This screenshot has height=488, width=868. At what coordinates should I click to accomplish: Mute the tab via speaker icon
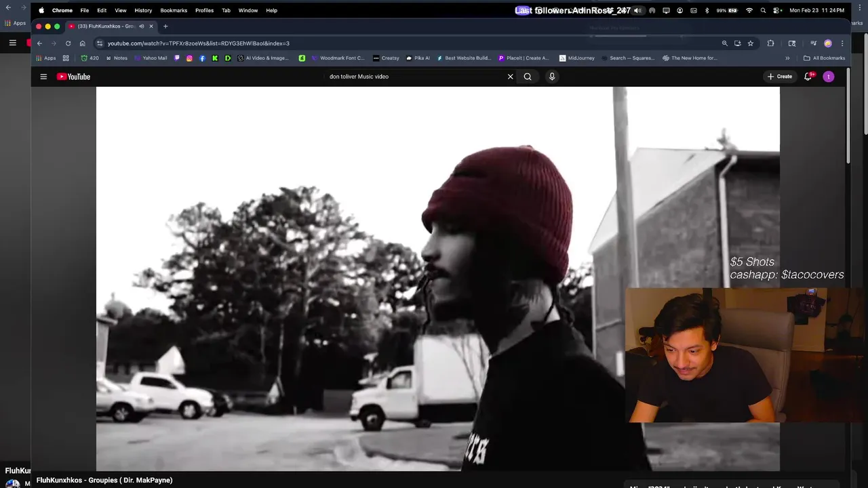(142, 26)
